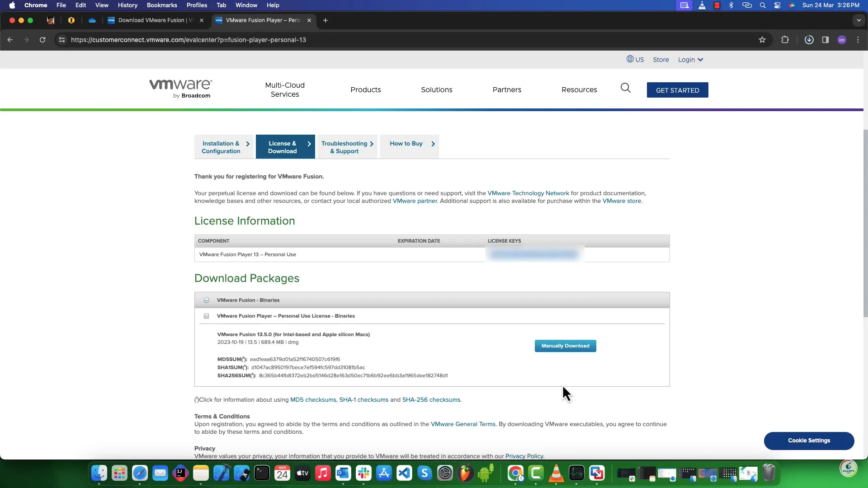Viewport: 868px width, 488px height.
Task: Select License & Download tab
Action: pyautogui.click(x=285, y=147)
